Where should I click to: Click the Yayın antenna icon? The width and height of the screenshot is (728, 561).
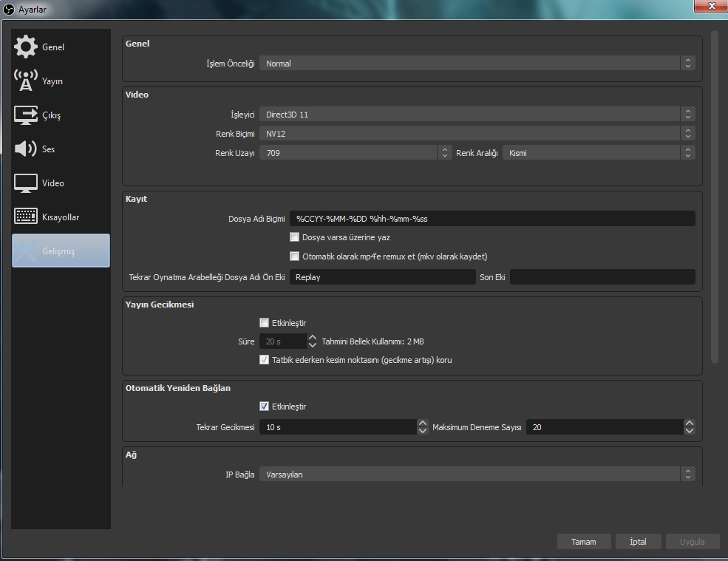pyautogui.click(x=26, y=81)
